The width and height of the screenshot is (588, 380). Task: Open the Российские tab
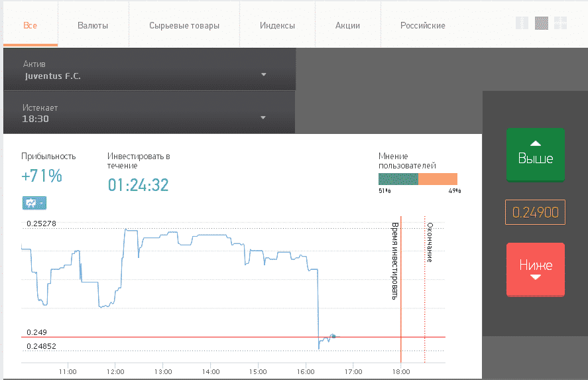423,25
